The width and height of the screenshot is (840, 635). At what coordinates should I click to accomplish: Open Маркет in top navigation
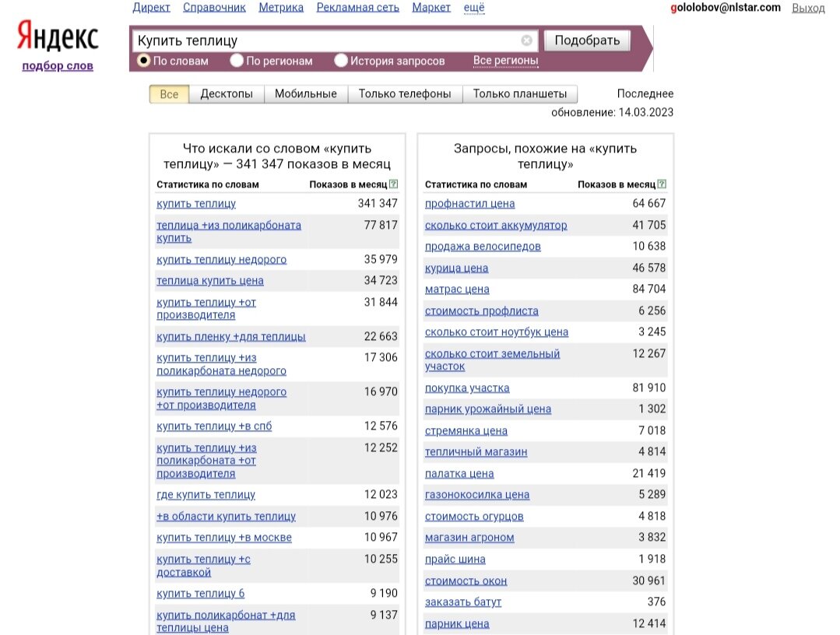[x=431, y=8]
